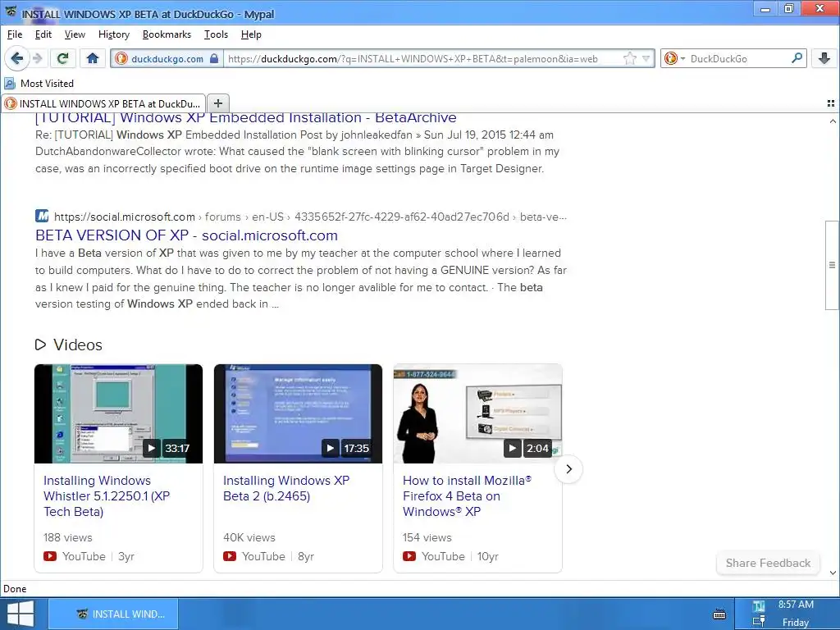This screenshot has width=840, height=630.
Task: Click the network tray icon
Action: (x=759, y=622)
